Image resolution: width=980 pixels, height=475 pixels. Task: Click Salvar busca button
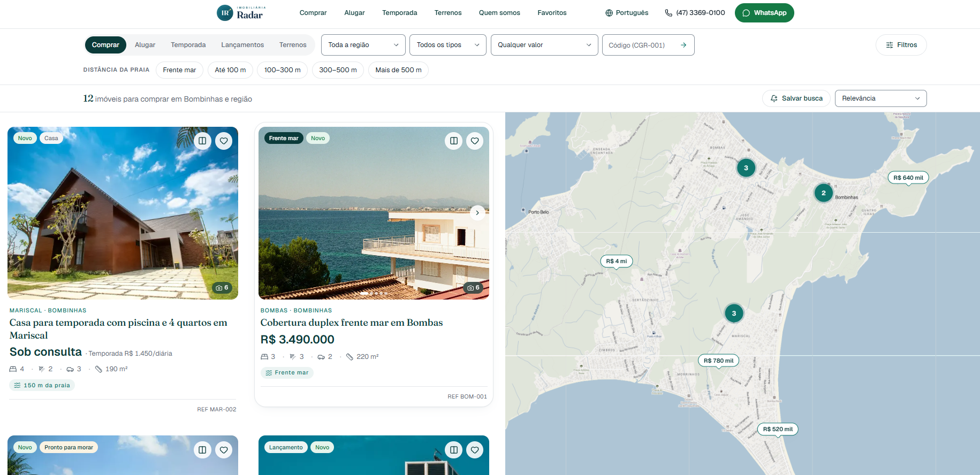coord(796,98)
